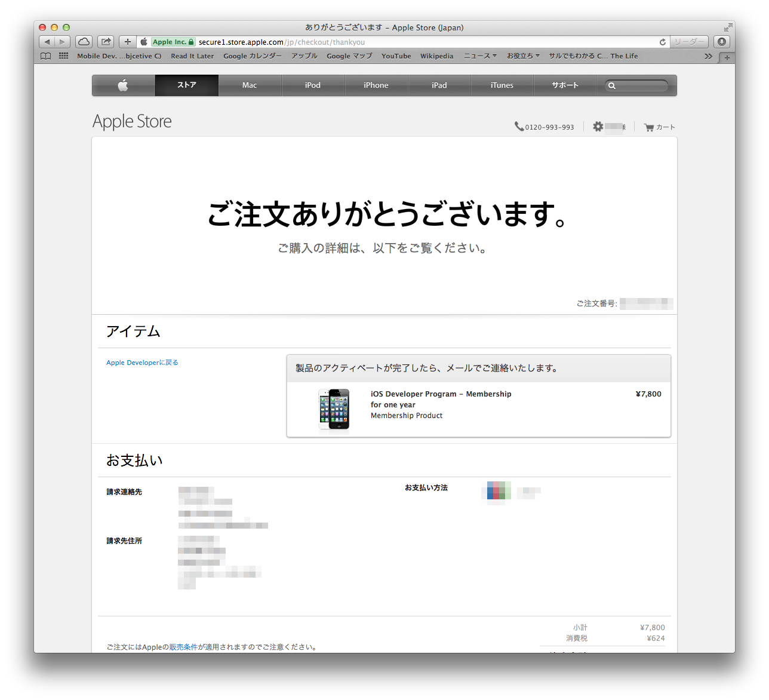This screenshot has width=769, height=700.
Task: Click the リーダー reader button
Action: pyautogui.click(x=689, y=42)
